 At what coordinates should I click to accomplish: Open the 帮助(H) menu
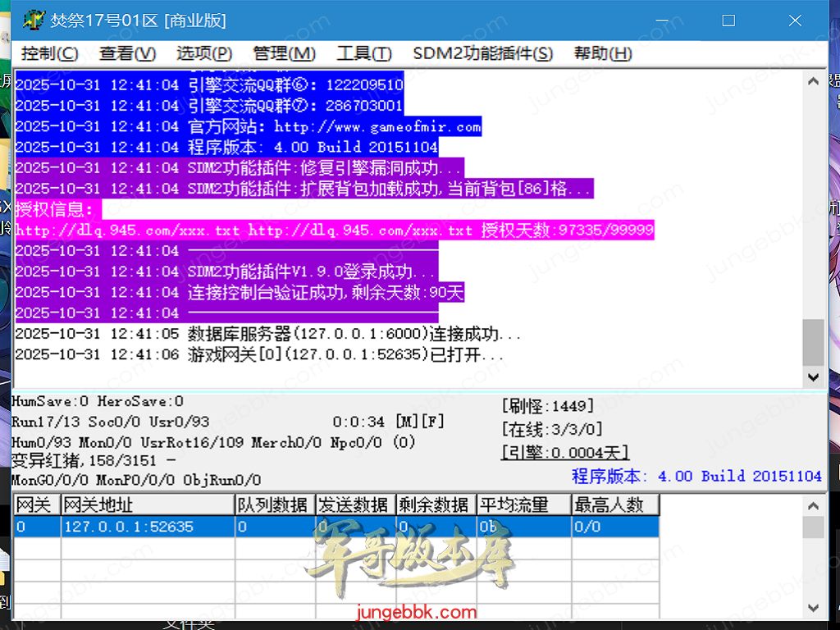[602, 53]
